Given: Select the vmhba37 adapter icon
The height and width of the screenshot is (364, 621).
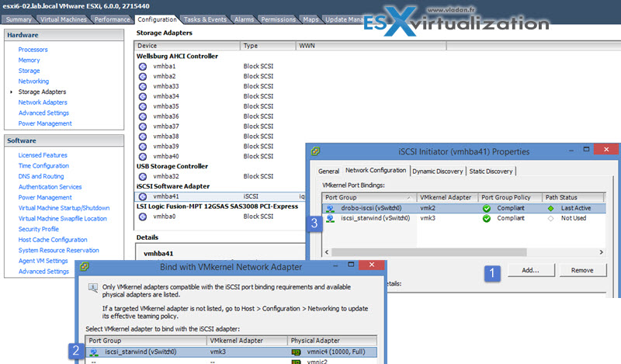Looking at the screenshot, I should pyautogui.click(x=143, y=127).
